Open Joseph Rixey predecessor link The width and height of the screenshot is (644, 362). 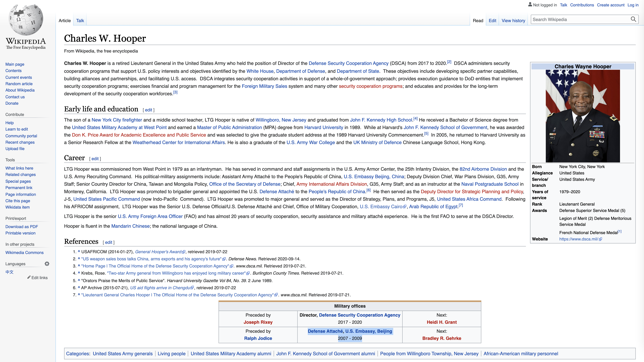[258, 322]
